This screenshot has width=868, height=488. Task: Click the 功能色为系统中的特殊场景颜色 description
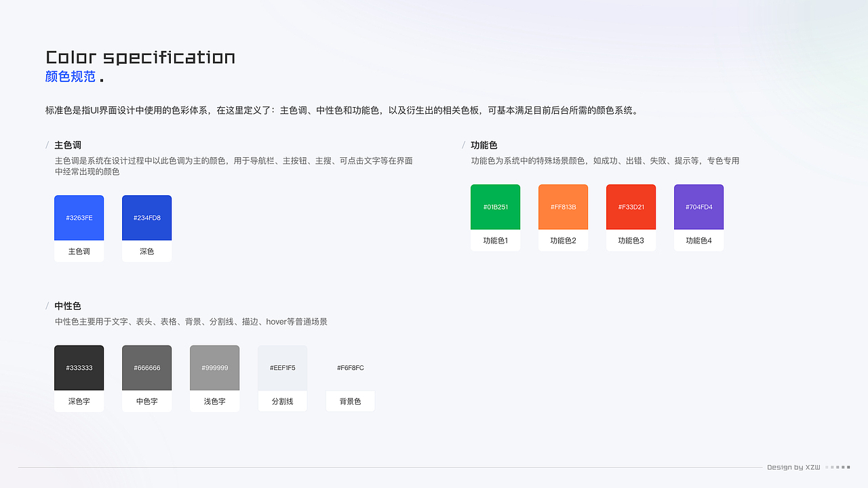click(x=605, y=161)
